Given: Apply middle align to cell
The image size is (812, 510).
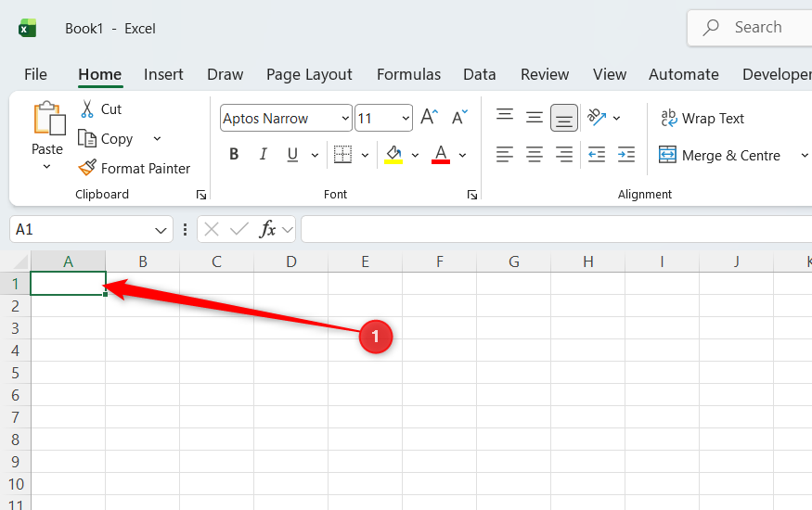Looking at the screenshot, I should click(534, 118).
